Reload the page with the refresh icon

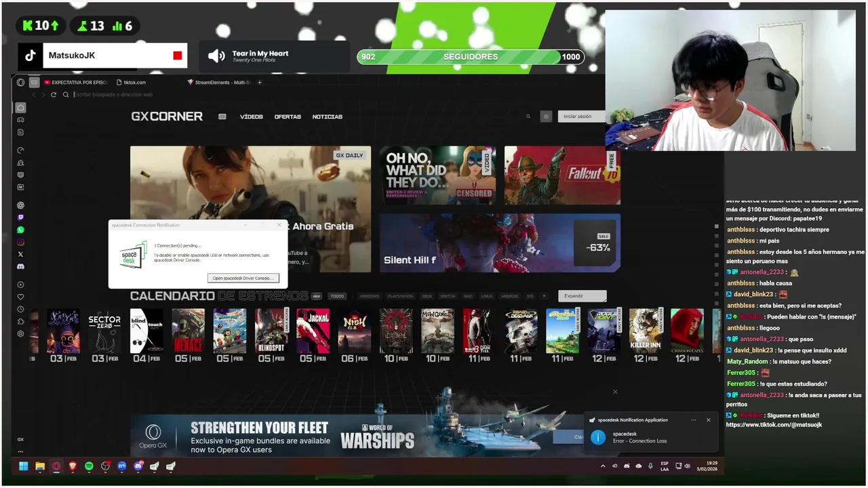click(x=54, y=95)
